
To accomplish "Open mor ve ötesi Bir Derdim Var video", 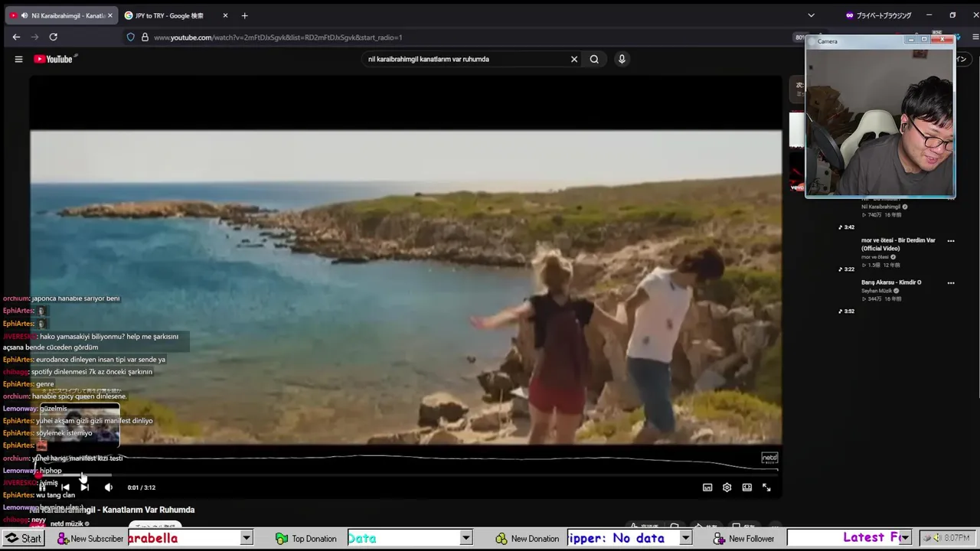I will pos(898,244).
